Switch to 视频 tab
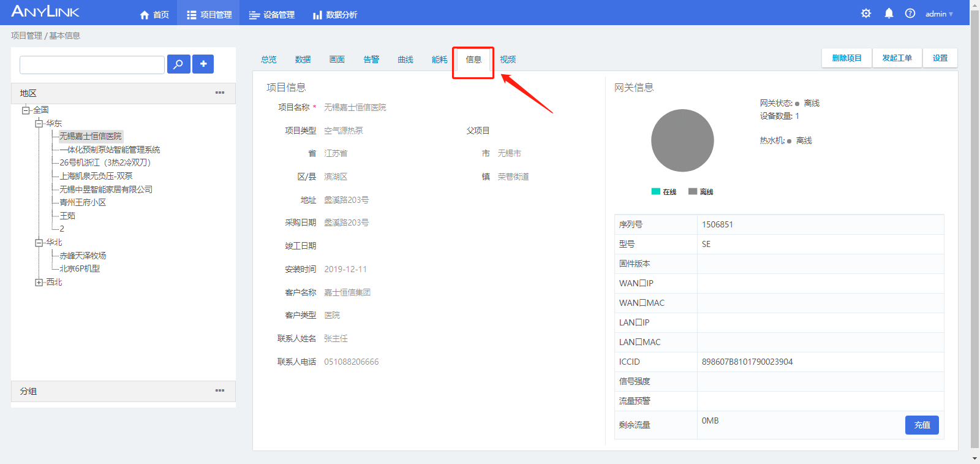The width and height of the screenshot is (980, 464). pyautogui.click(x=508, y=59)
